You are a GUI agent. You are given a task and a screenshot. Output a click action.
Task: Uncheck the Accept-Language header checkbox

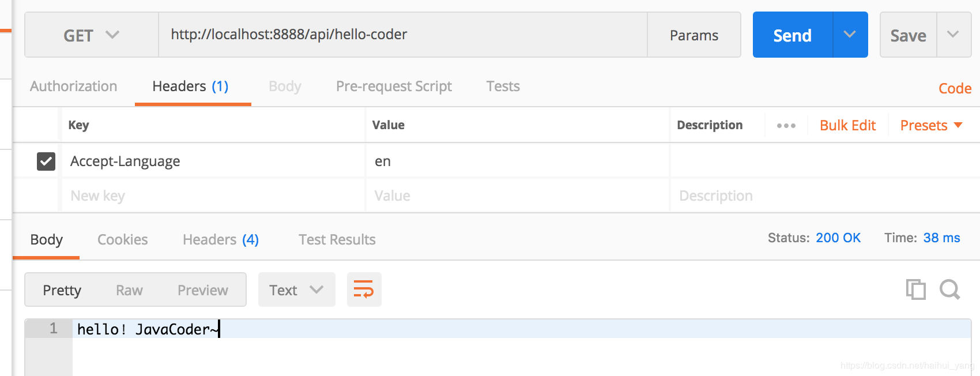(46, 161)
